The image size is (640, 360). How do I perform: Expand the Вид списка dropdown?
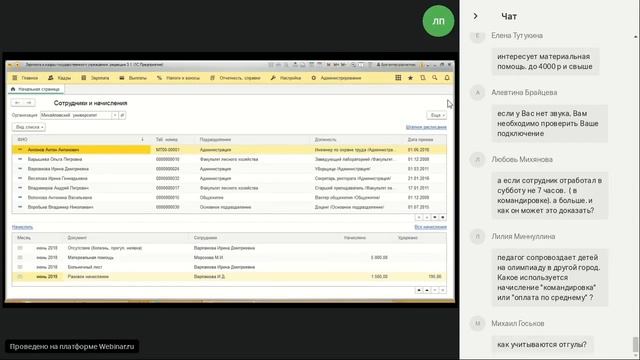coord(29,127)
